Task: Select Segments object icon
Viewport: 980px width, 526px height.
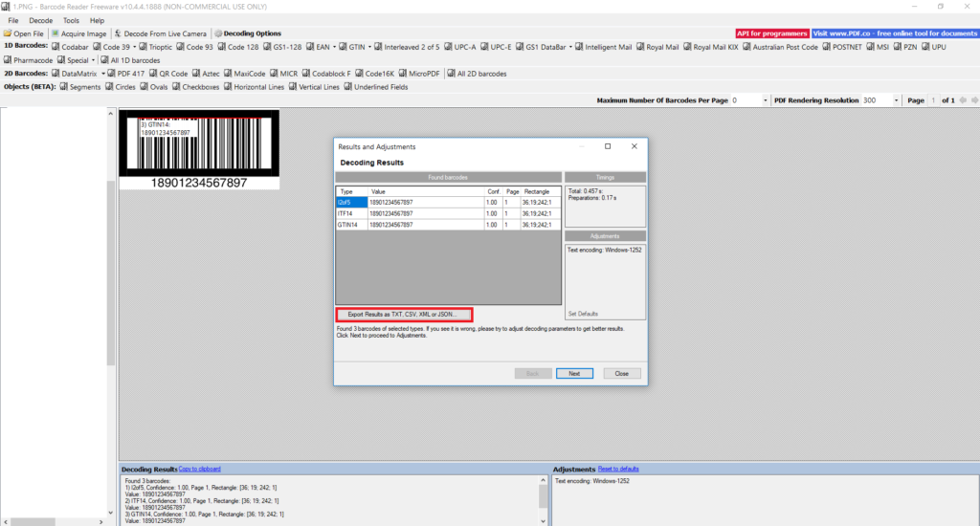Action: point(63,87)
